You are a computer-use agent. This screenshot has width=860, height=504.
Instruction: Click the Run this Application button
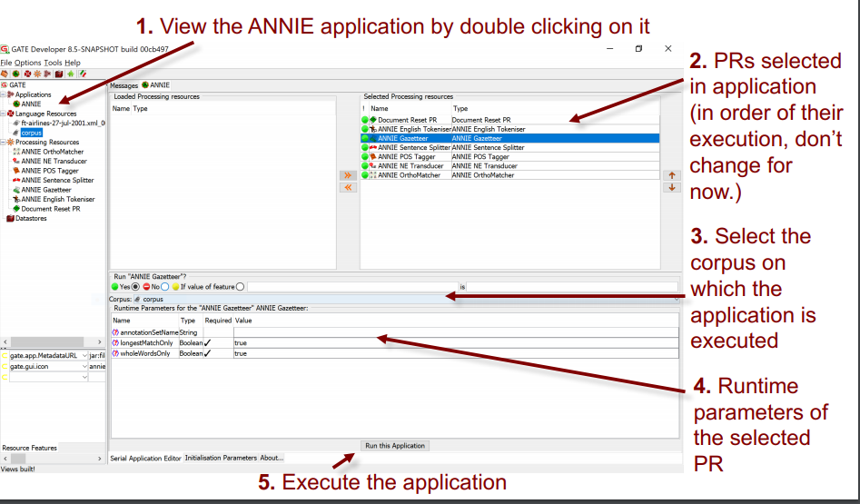point(395,446)
